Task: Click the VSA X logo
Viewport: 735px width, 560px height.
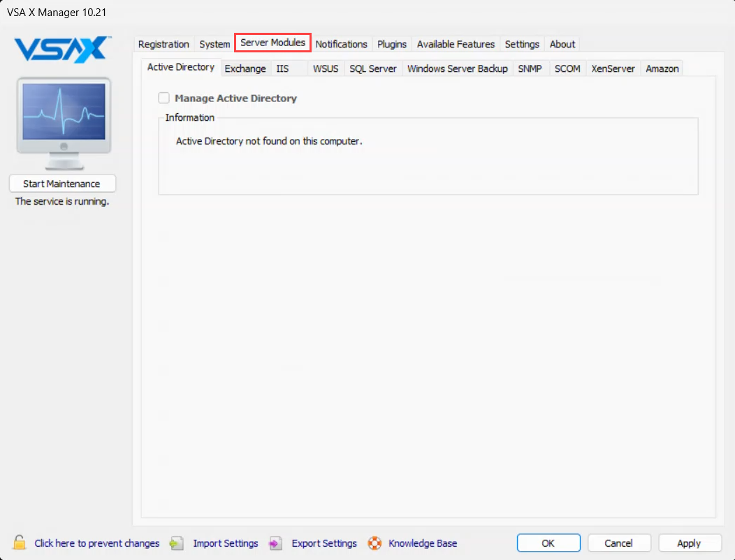Action: pyautogui.click(x=63, y=50)
